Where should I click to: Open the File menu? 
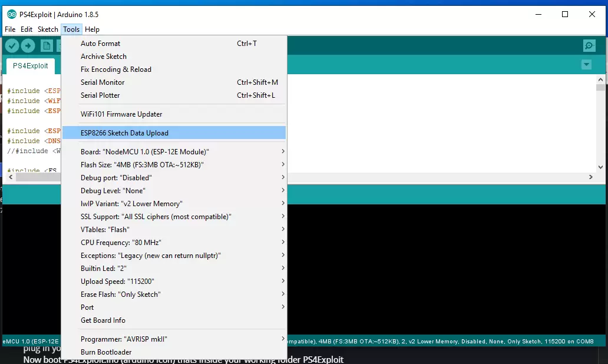point(10,29)
